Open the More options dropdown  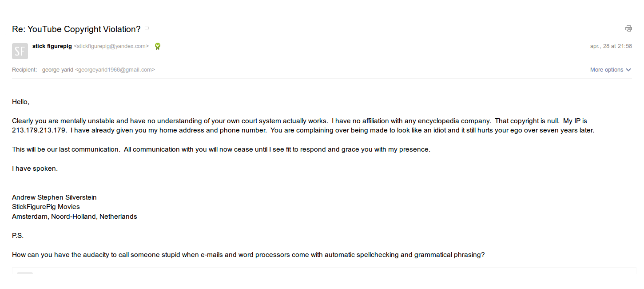click(607, 70)
